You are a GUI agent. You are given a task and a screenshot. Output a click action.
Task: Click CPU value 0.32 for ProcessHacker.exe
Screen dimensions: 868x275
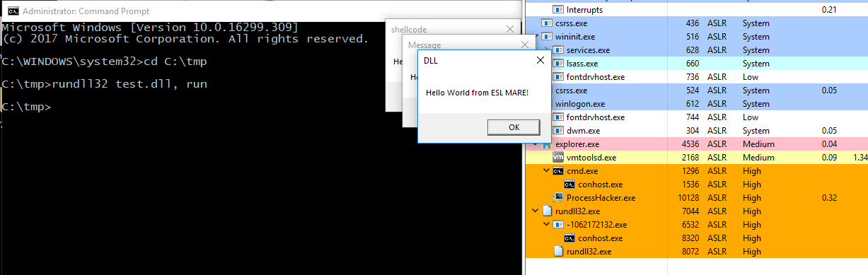coord(831,198)
